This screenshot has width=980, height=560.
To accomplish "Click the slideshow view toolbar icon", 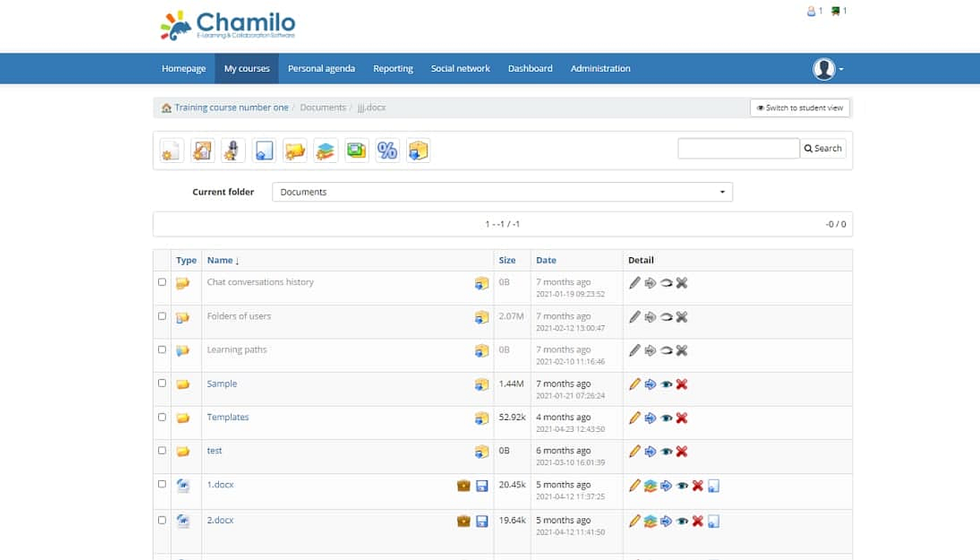I will [x=356, y=150].
